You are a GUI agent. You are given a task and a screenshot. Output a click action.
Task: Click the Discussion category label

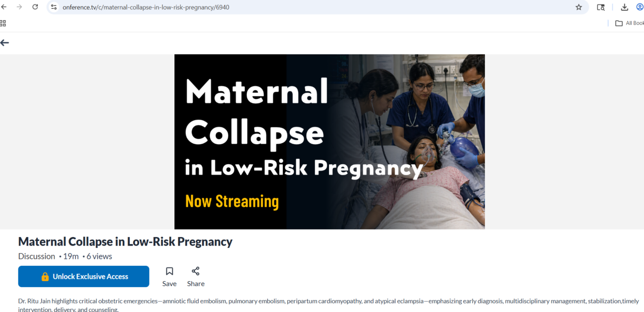[37, 256]
